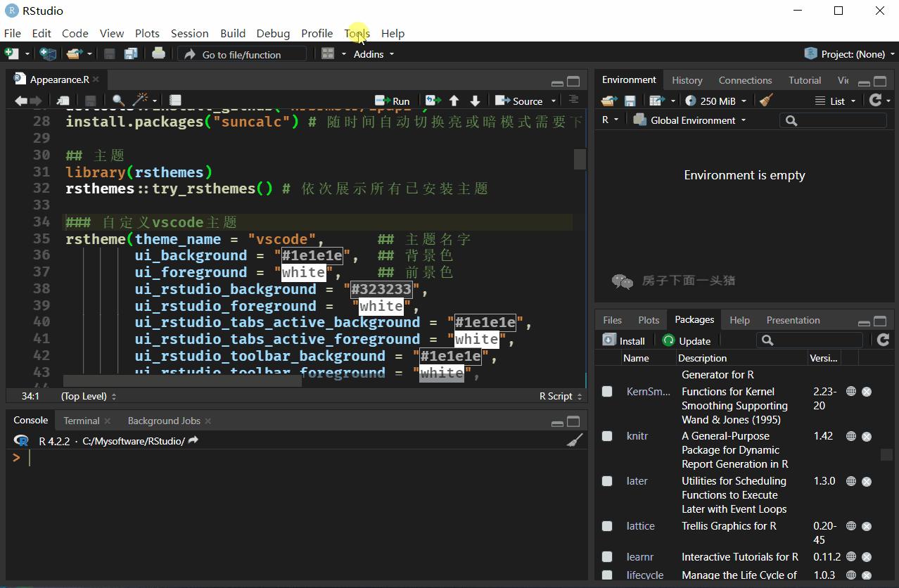Click the find/replace magnifier icon in editor

[118, 101]
